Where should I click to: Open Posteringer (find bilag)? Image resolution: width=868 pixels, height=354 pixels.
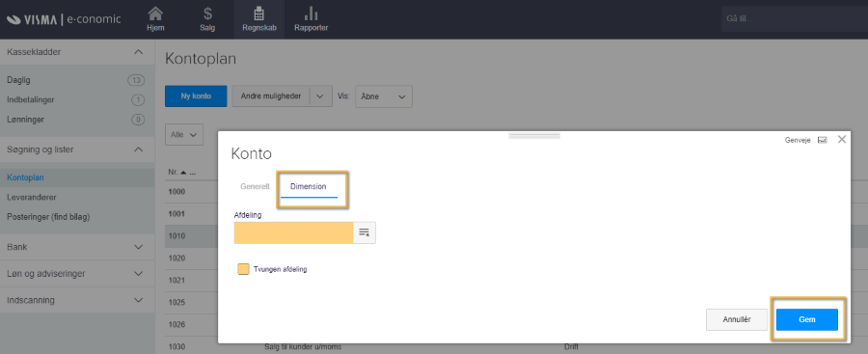(x=48, y=217)
